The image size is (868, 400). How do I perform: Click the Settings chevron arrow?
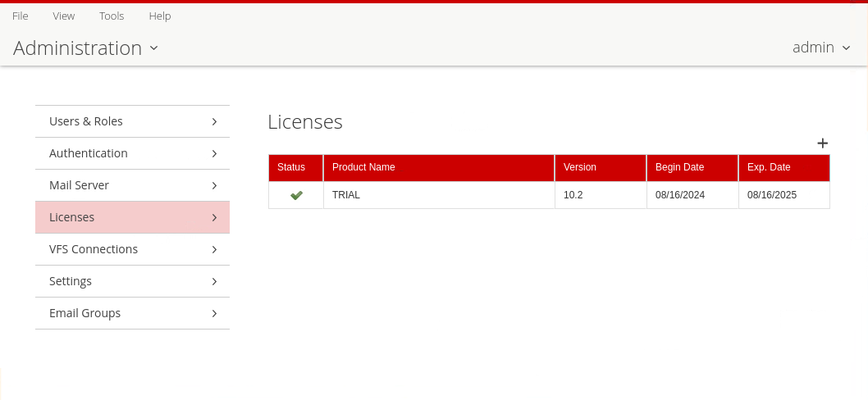click(214, 281)
